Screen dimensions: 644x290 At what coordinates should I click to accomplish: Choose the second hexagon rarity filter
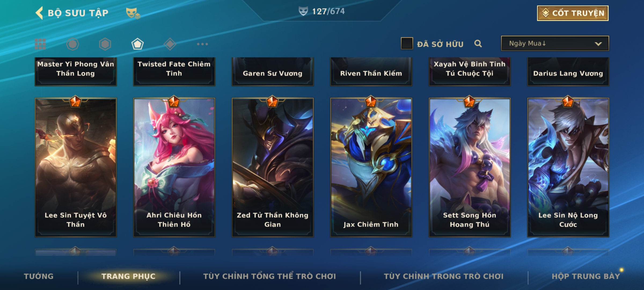click(x=105, y=44)
